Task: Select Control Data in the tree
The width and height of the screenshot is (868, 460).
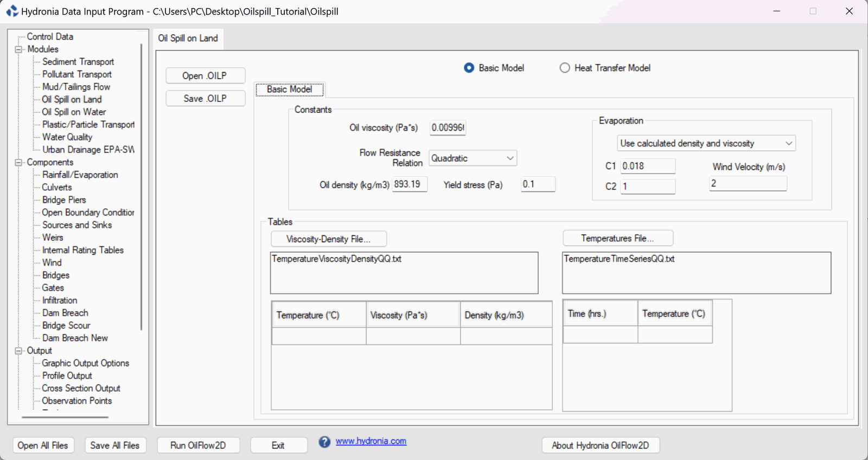Action: tap(50, 37)
